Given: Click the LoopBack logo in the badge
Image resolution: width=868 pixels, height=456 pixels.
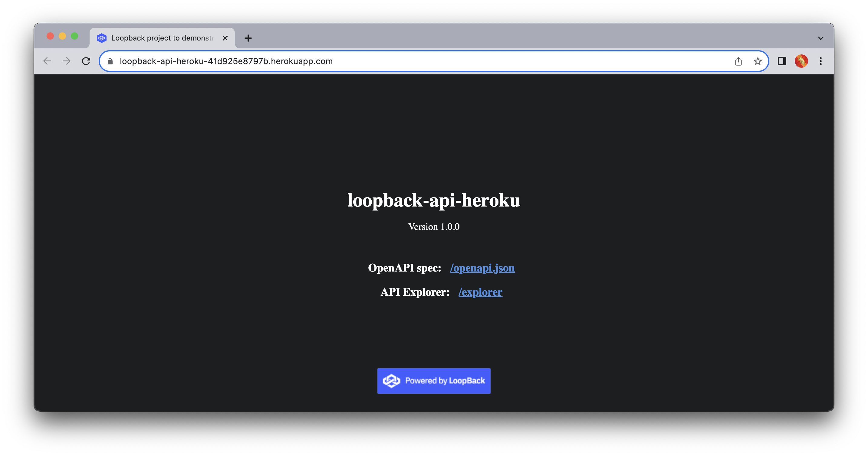Looking at the screenshot, I should 391,381.
